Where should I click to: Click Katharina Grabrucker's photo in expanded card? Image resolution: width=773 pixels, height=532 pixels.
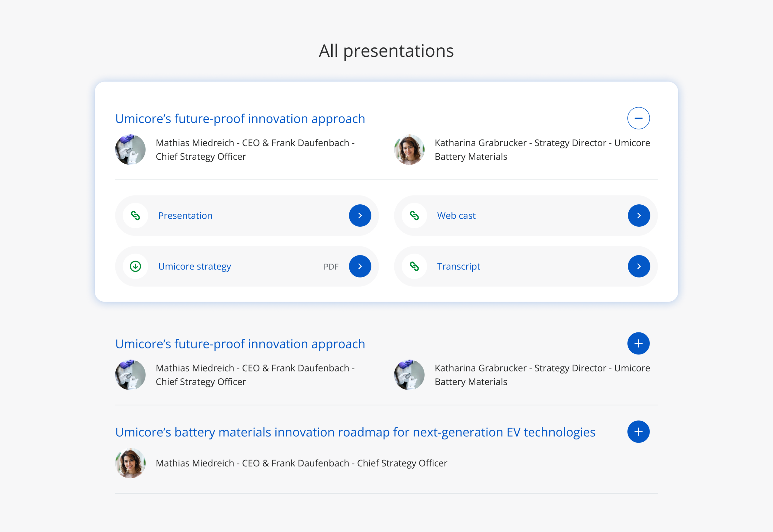pos(409,150)
